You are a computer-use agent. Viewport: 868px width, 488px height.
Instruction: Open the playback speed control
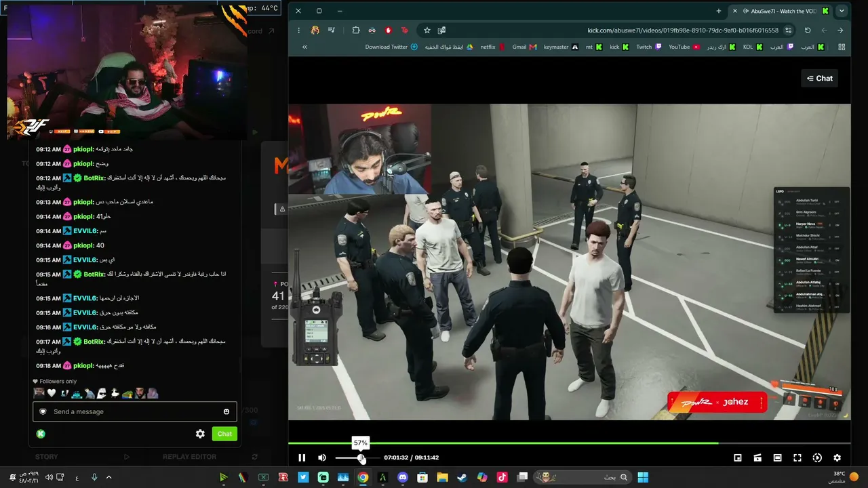(x=817, y=458)
